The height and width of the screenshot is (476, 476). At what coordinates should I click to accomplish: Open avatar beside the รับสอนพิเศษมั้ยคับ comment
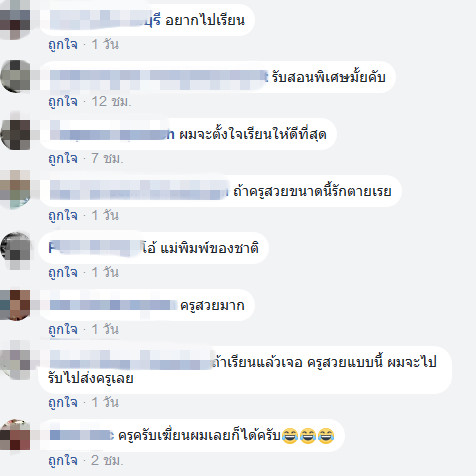pyautogui.click(x=16, y=77)
